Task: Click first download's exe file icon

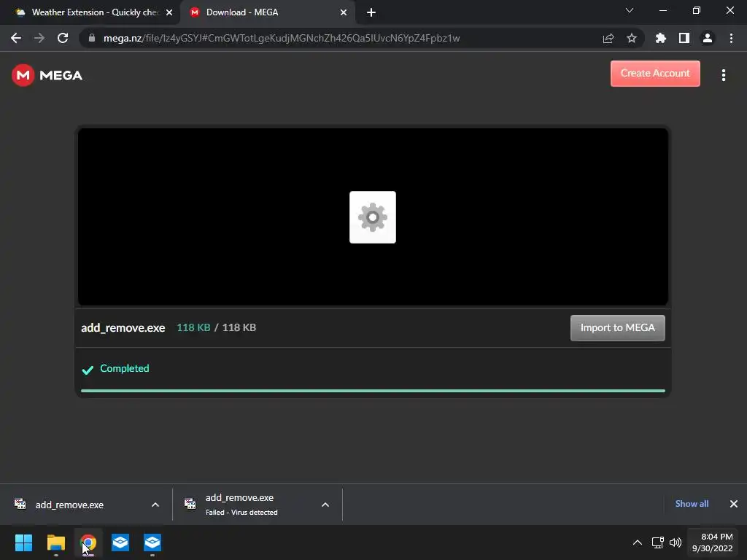Action: click(x=20, y=504)
